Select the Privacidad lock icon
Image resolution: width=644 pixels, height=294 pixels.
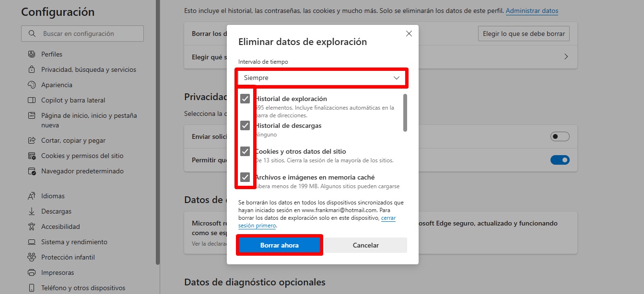[32, 69]
